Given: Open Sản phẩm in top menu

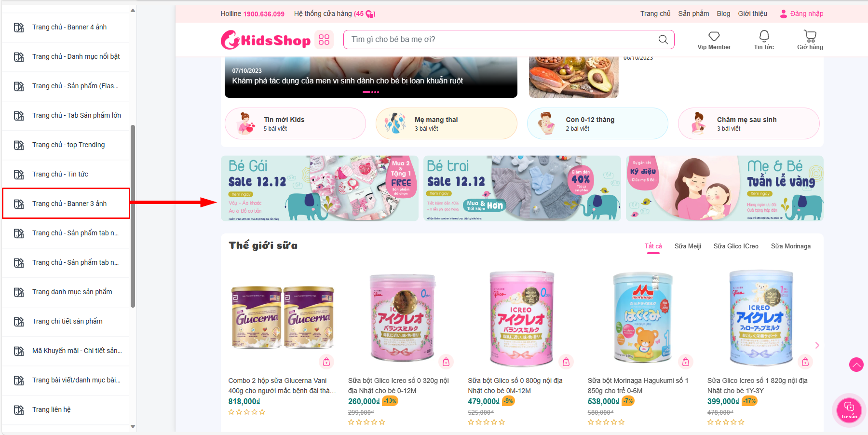Looking at the screenshot, I should tap(693, 14).
